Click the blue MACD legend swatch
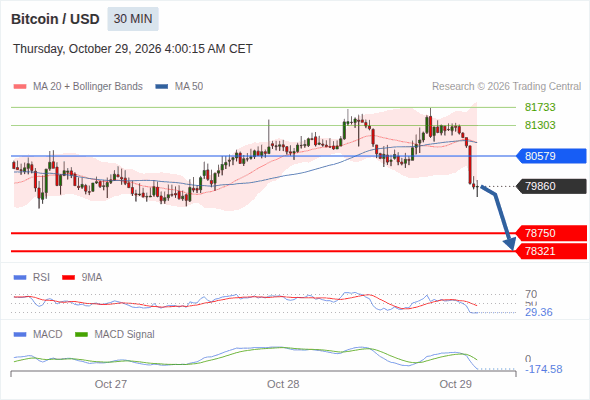The height and width of the screenshot is (400, 590). 20,335
